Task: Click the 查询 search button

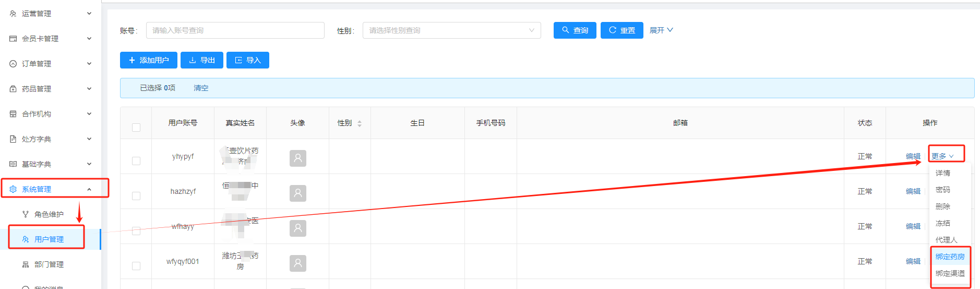Action: coord(575,30)
